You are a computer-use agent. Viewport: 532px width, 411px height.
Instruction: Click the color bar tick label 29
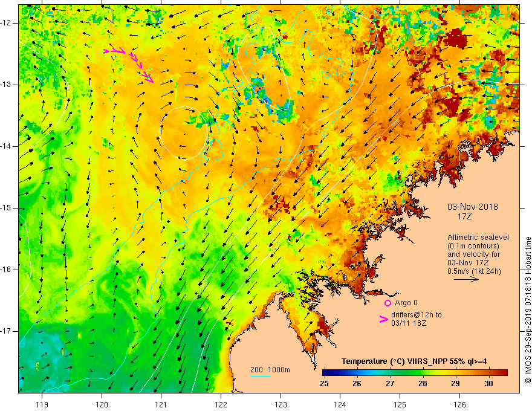click(x=456, y=384)
